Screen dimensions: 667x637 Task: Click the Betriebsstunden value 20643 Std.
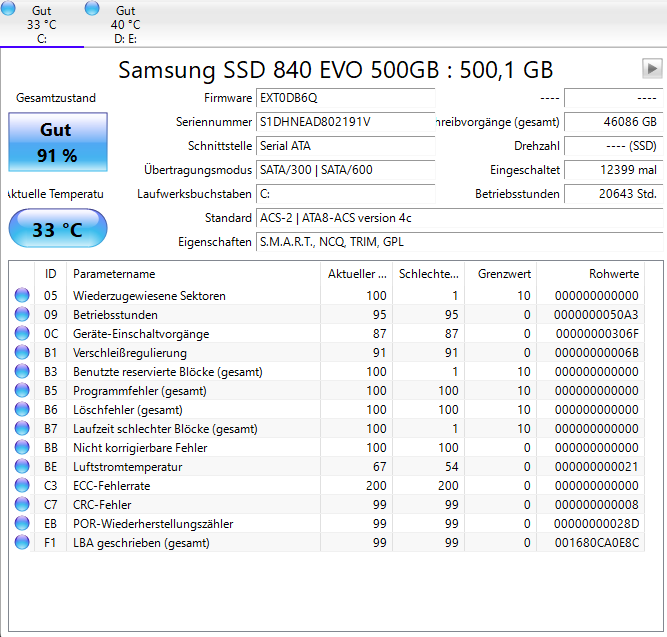[x=613, y=194]
